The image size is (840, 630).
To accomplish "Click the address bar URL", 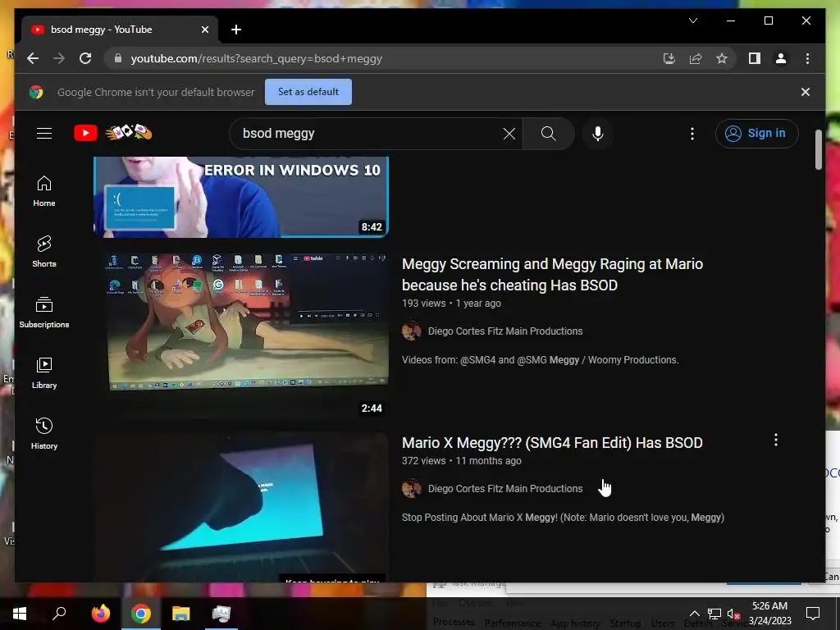I will [x=257, y=59].
